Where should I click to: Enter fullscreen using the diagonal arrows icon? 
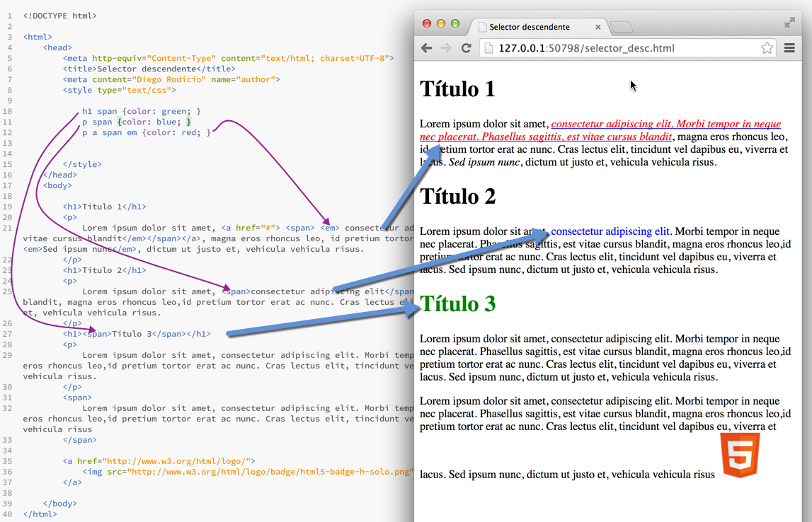coord(790,23)
